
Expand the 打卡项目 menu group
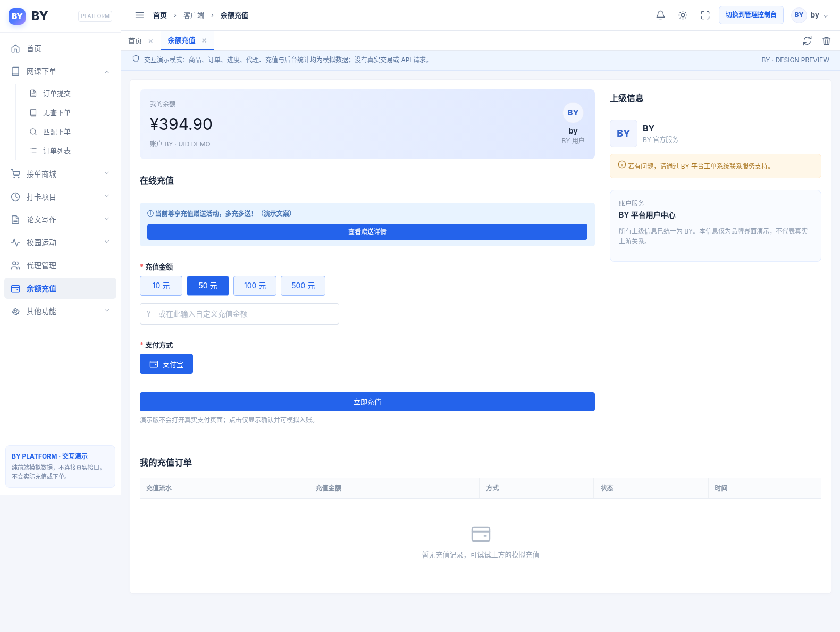60,197
